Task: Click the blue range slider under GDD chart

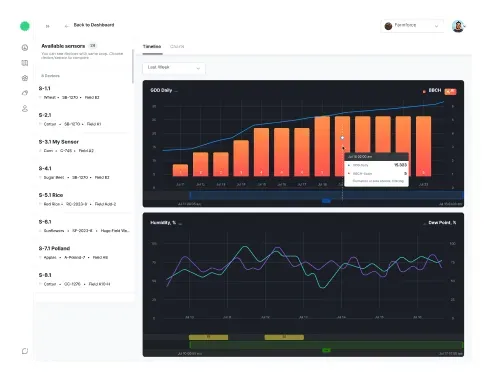Action: coord(326,195)
